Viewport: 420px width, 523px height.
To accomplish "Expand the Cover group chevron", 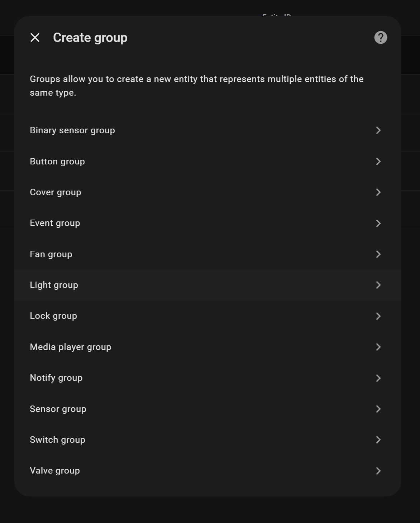I will click(378, 192).
